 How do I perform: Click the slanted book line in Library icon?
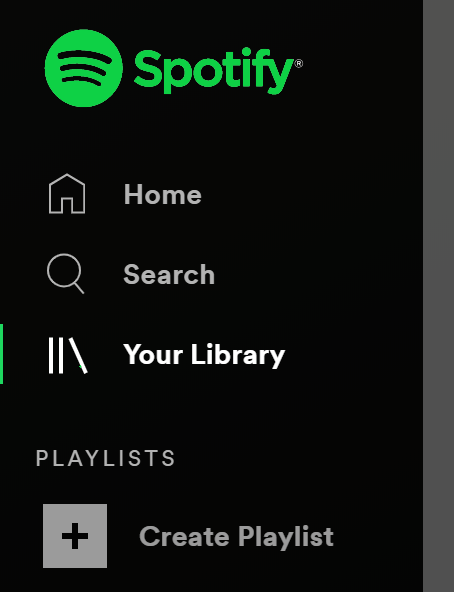point(78,356)
